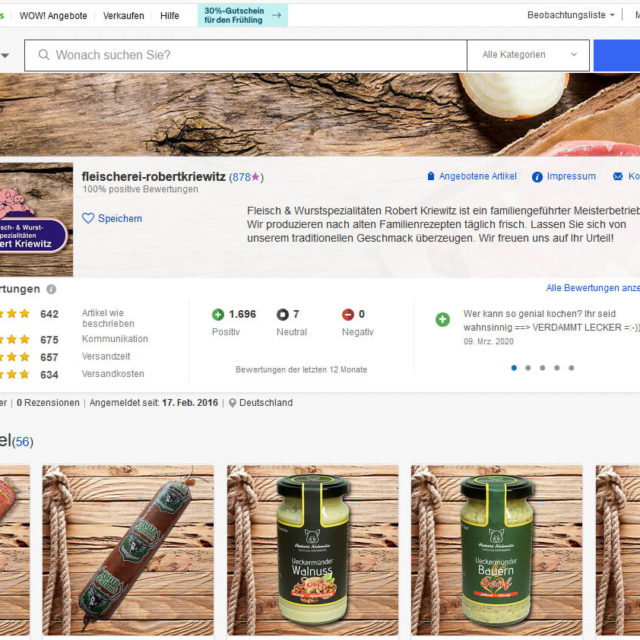This screenshot has height=640, width=640.
Task: Click the 0 Rezensionen text
Action: pyautogui.click(x=48, y=403)
